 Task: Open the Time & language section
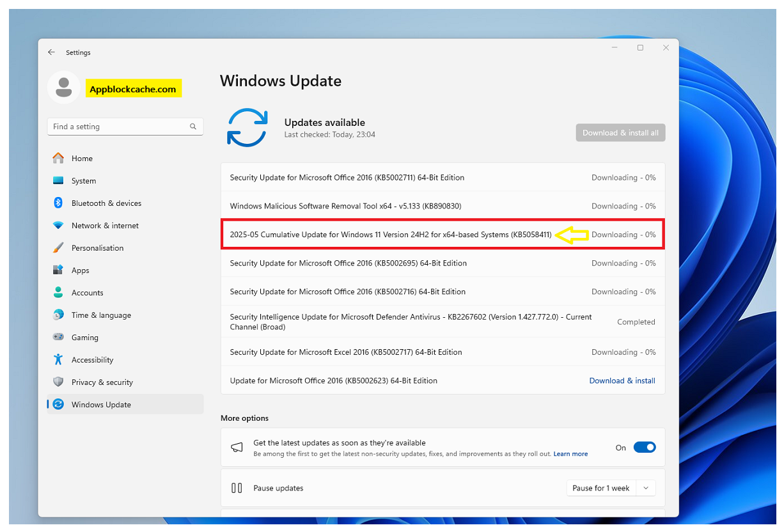coord(101,315)
